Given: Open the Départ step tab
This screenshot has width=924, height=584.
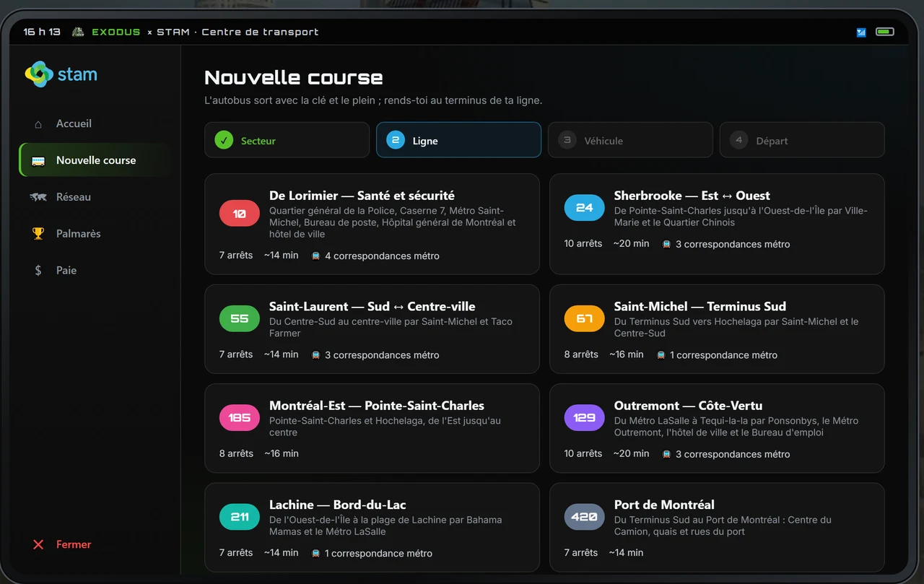Looking at the screenshot, I should tap(802, 140).
